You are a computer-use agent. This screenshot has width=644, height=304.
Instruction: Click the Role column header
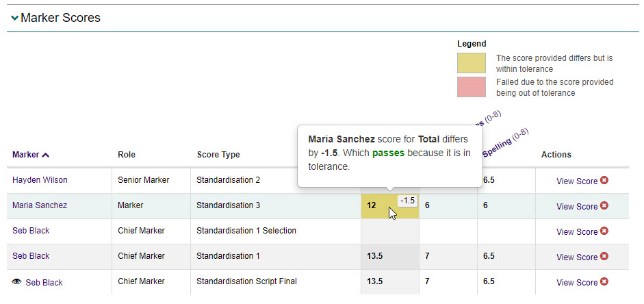127,155
